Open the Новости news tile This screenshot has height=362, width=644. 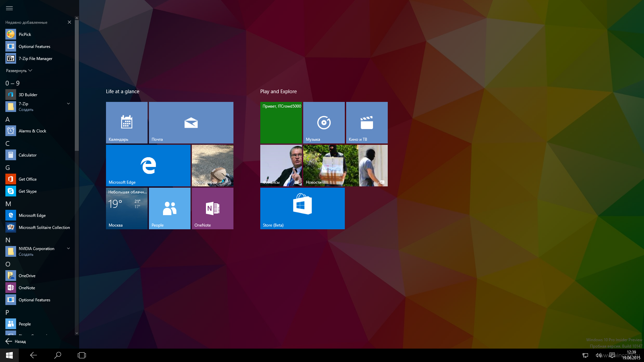click(x=345, y=166)
